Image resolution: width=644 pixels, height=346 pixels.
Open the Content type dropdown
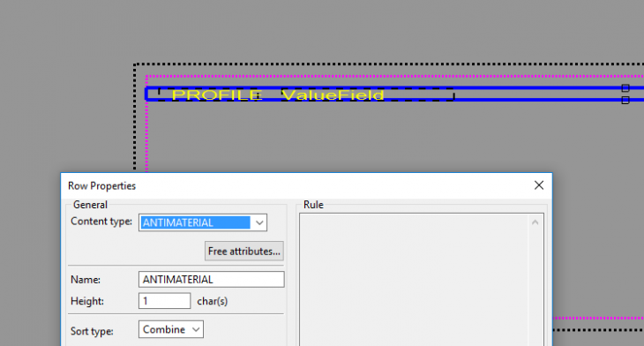pyautogui.click(x=259, y=222)
